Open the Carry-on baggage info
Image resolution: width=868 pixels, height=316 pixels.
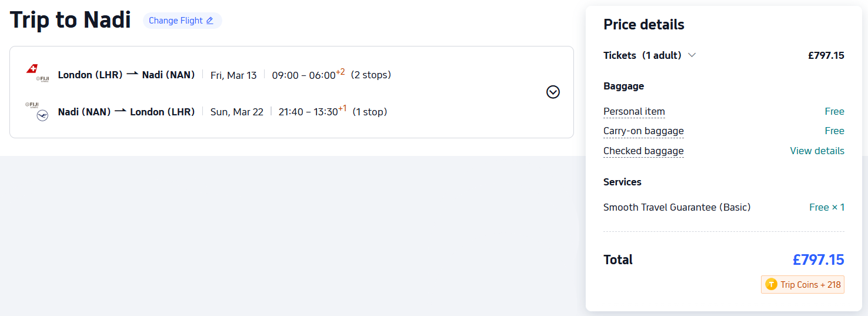(x=643, y=131)
